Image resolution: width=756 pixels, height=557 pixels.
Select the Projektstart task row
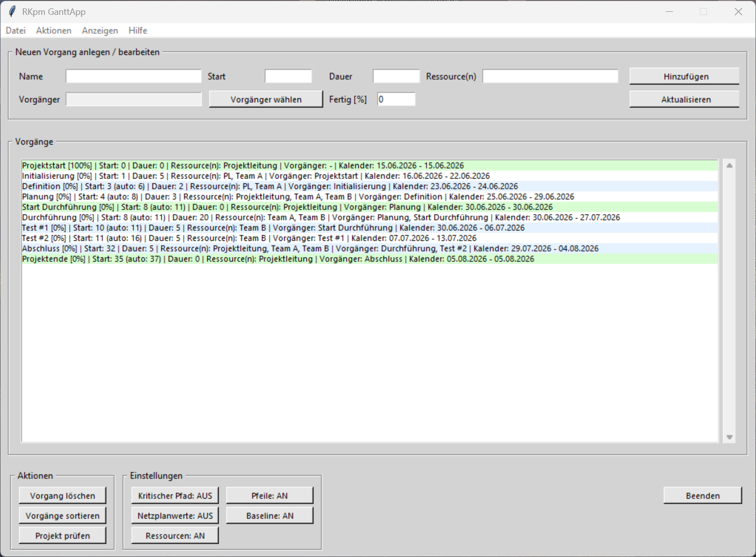pyautogui.click(x=370, y=165)
